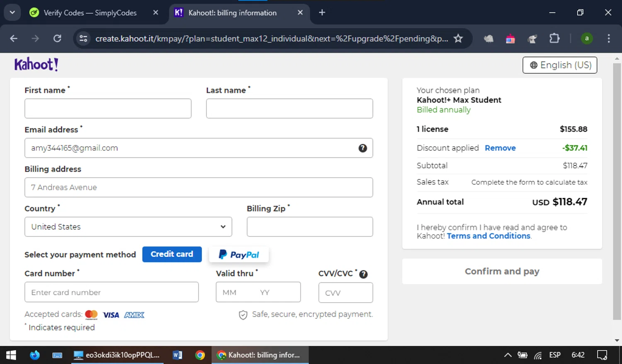Open Terms and Conditions link
The image size is (622, 364).
coord(488,236)
